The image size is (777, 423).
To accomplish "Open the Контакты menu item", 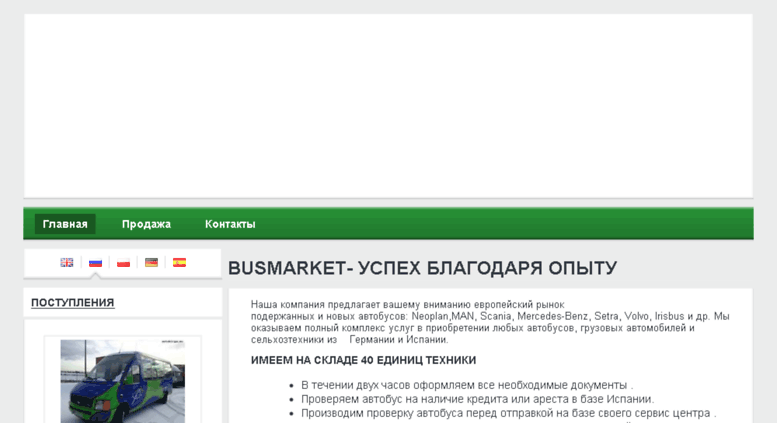I will 230,224.
